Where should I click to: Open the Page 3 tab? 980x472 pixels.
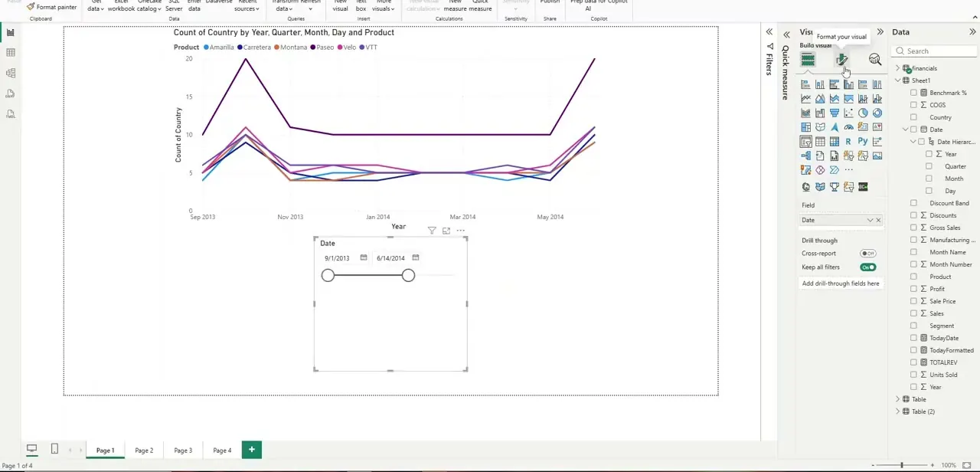tap(183, 450)
